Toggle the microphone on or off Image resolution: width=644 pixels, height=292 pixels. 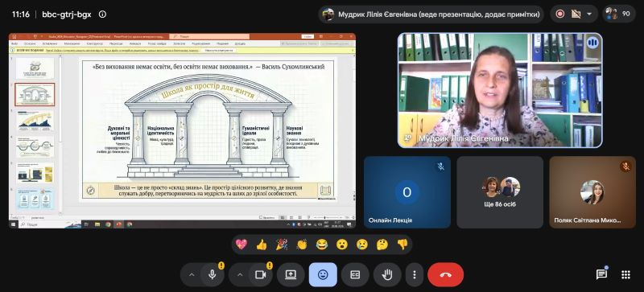coord(213,275)
